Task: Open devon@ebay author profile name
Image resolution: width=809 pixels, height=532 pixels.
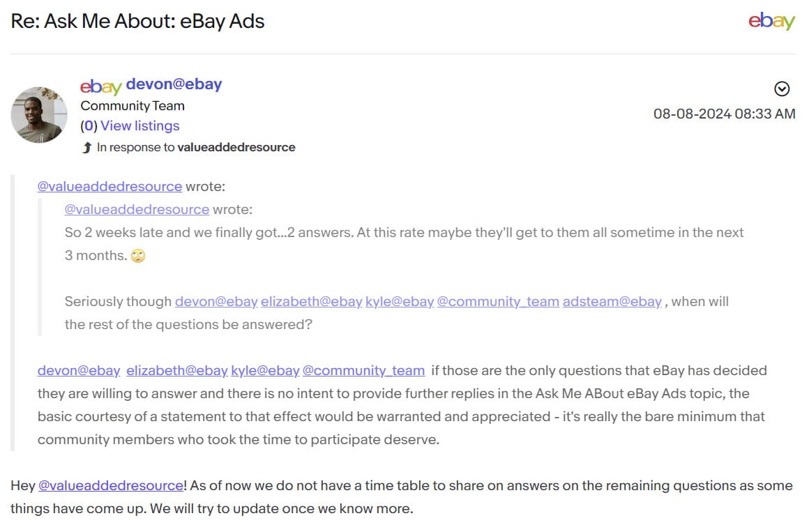Action: click(174, 84)
